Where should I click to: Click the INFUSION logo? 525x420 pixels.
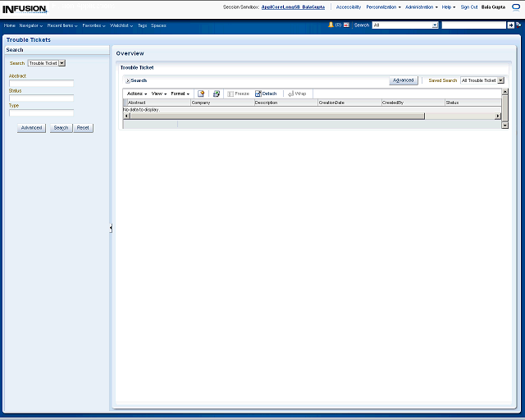pyautogui.click(x=25, y=9)
